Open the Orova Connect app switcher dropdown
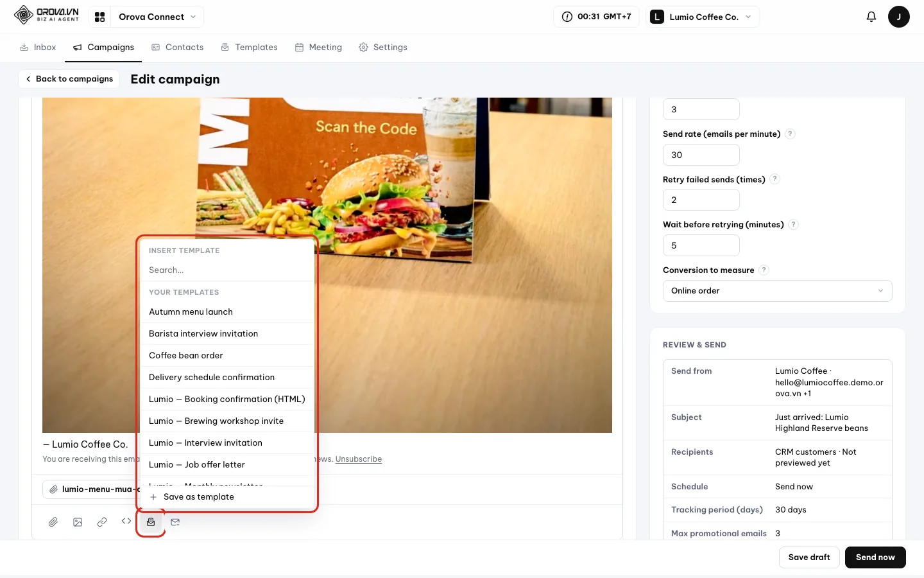924x578 pixels. pos(157,17)
